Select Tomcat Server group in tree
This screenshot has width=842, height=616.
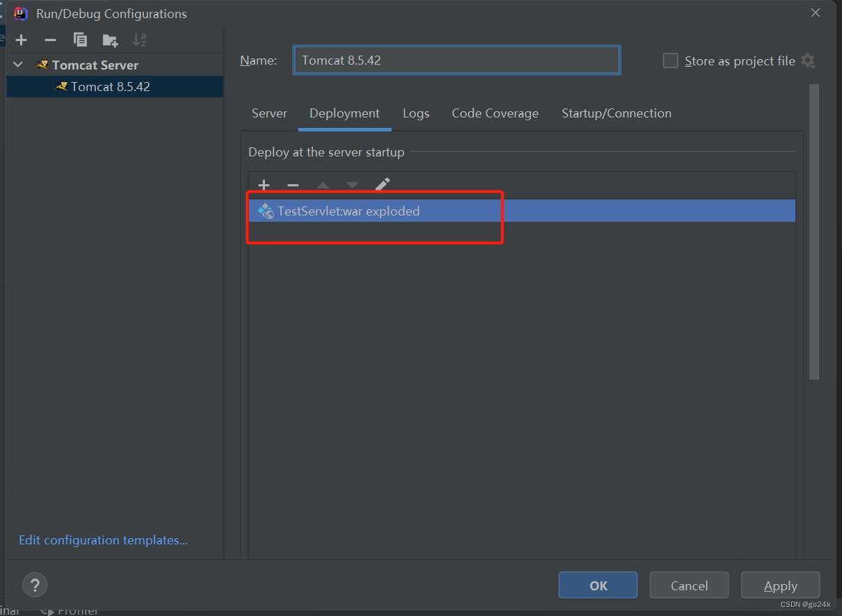[95, 65]
